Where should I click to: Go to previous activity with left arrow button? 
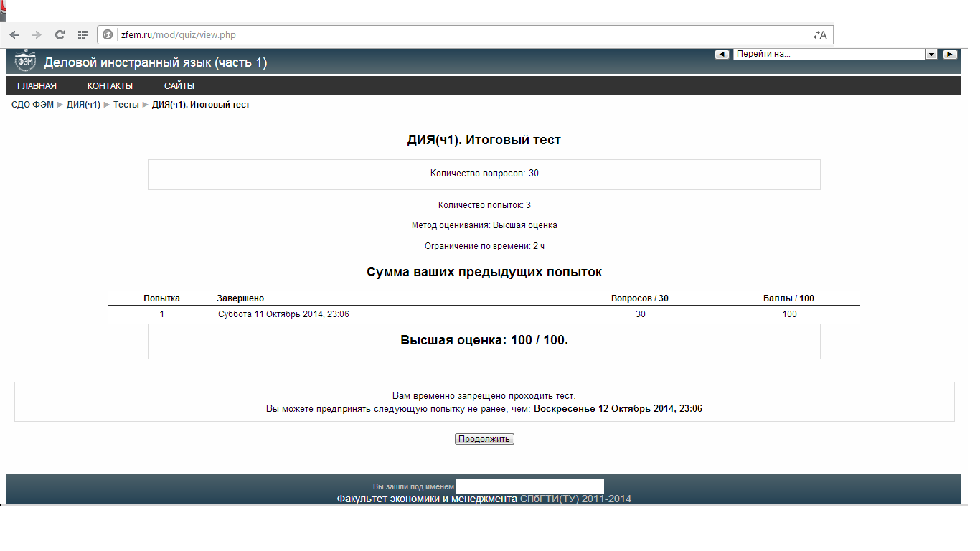coord(722,54)
